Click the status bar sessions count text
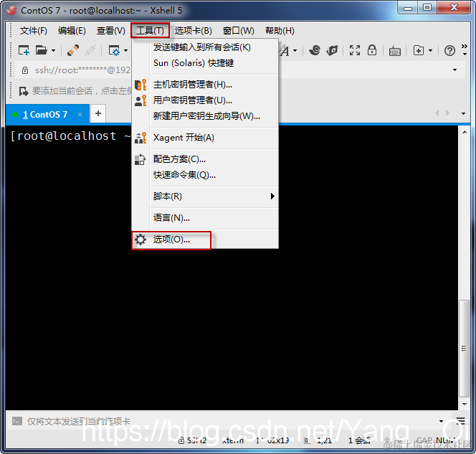 359,440
